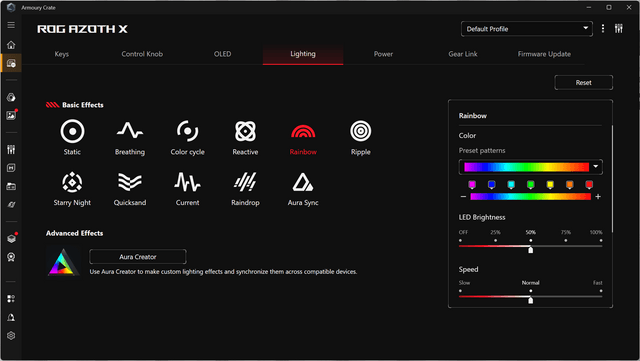Viewport: 640px width, 361px height.
Task: Click the orange color stop
Action: click(569, 185)
